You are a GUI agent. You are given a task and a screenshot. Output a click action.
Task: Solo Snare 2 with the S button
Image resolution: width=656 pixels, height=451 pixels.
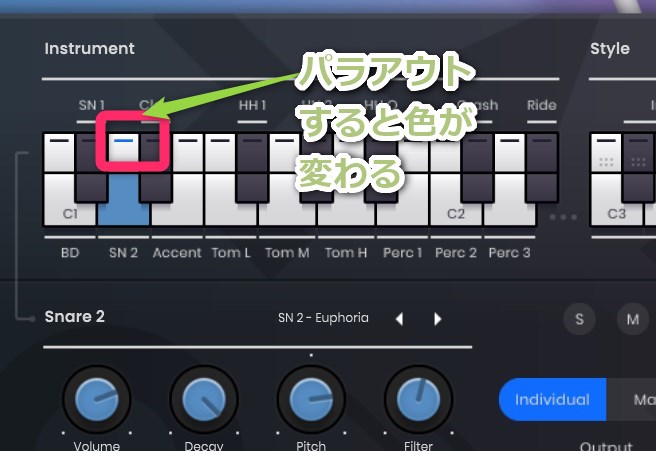pos(579,319)
